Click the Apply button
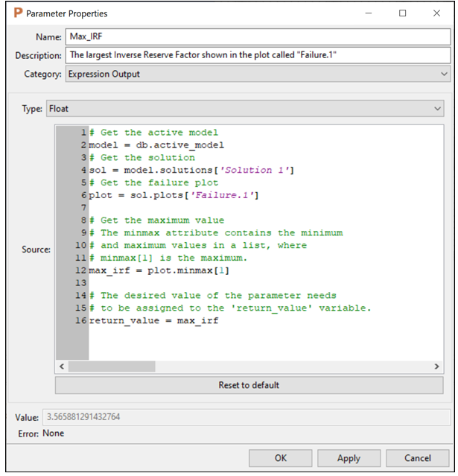Viewport: 458px width, 476px height. pyautogui.click(x=349, y=458)
